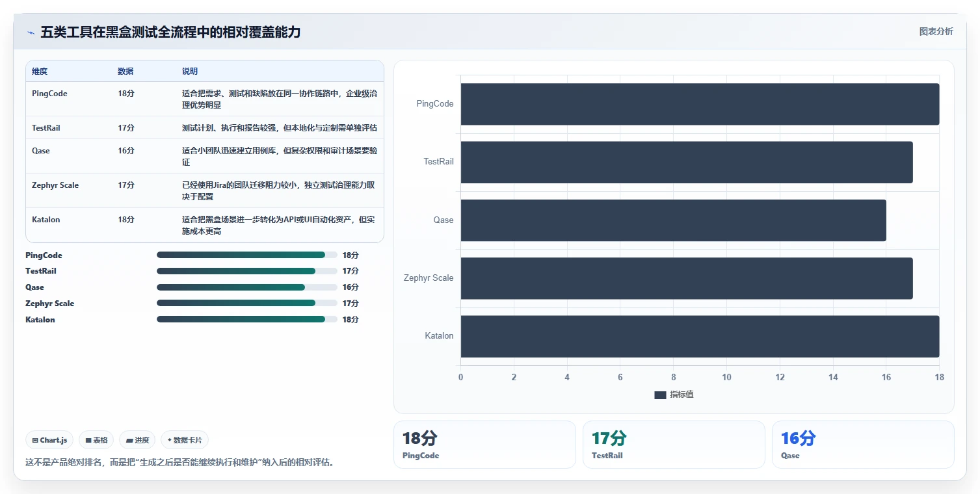Click the 数据卡片 tag pill
This screenshot has height=494, width=980.
click(185, 440)
